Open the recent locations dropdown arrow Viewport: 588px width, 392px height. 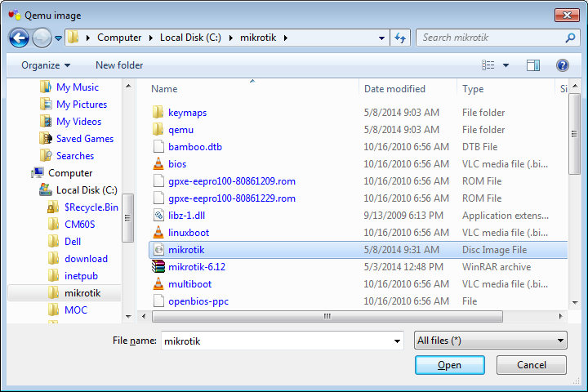58,38
